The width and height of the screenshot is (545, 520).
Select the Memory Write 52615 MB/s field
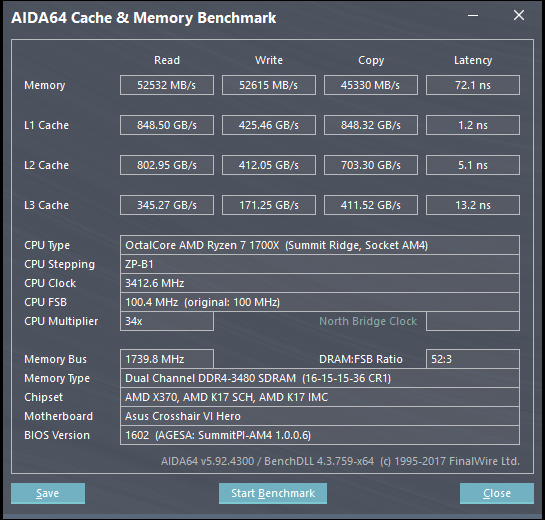tap(269, 85)
